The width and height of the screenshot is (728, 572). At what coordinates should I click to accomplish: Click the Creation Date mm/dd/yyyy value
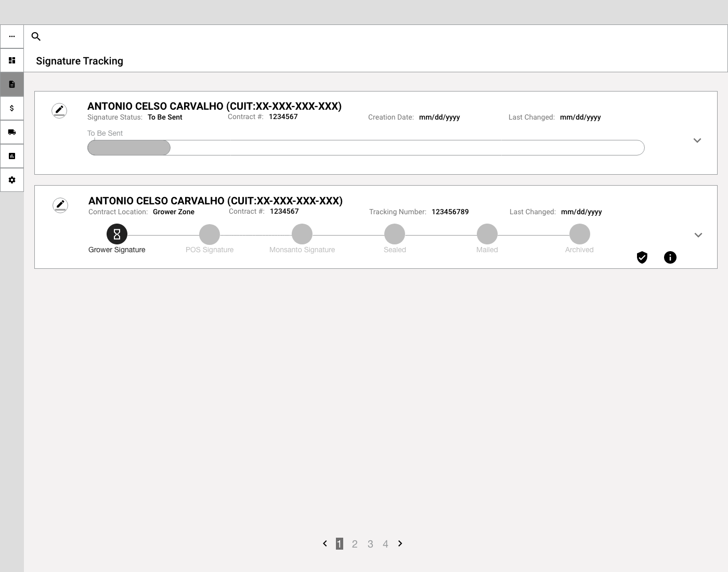439,117
